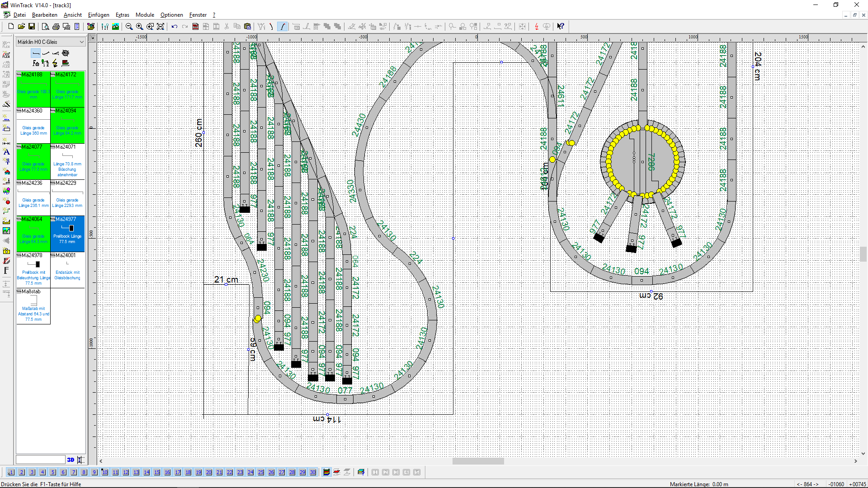
Task: Toggle layer 28
Action: point(292,472)
